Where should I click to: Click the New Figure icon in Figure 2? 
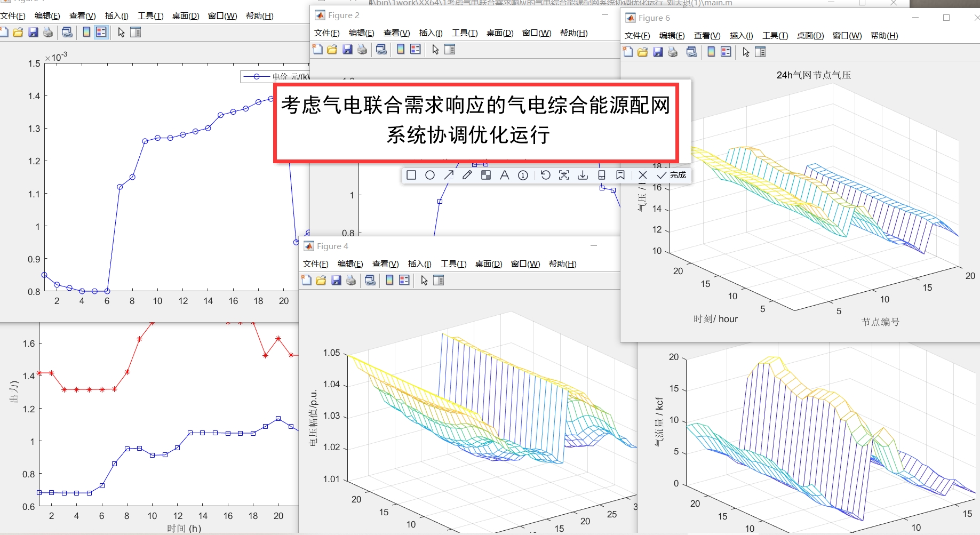tap(317, 50)
